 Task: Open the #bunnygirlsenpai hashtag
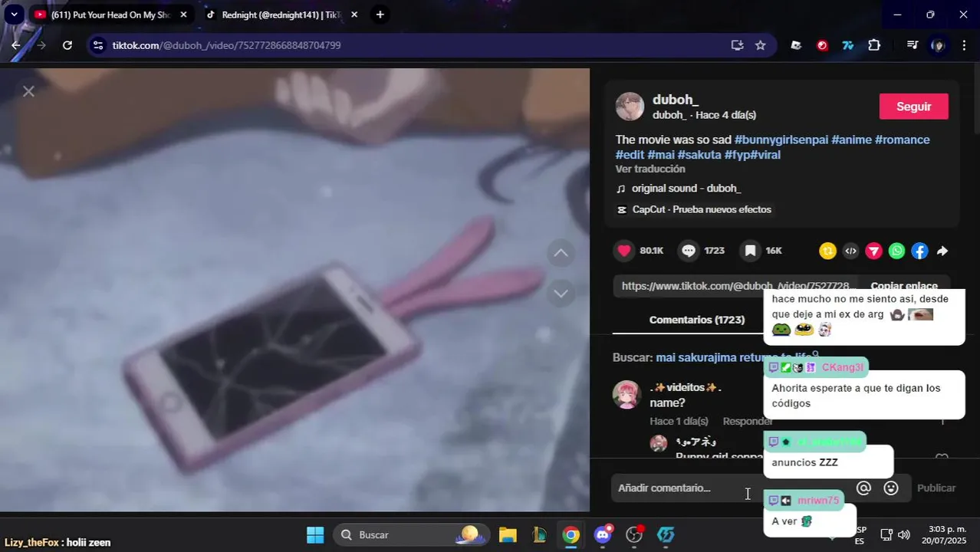(x=781, y=140)
